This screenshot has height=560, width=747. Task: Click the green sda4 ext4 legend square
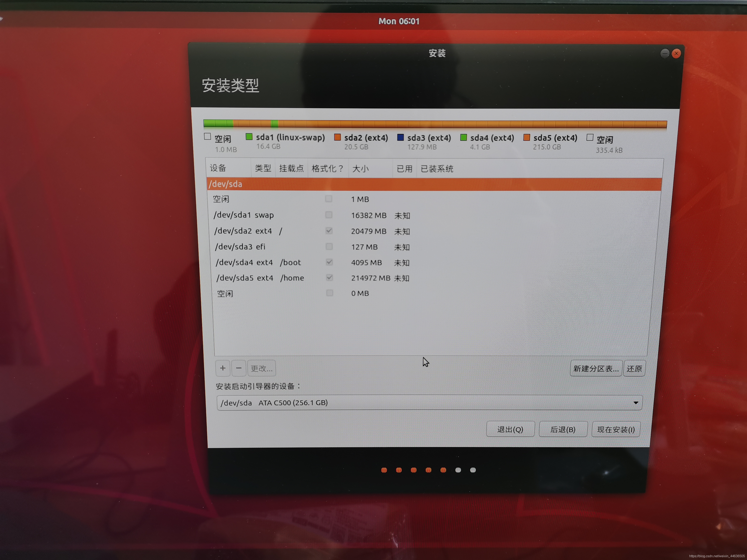463,137
